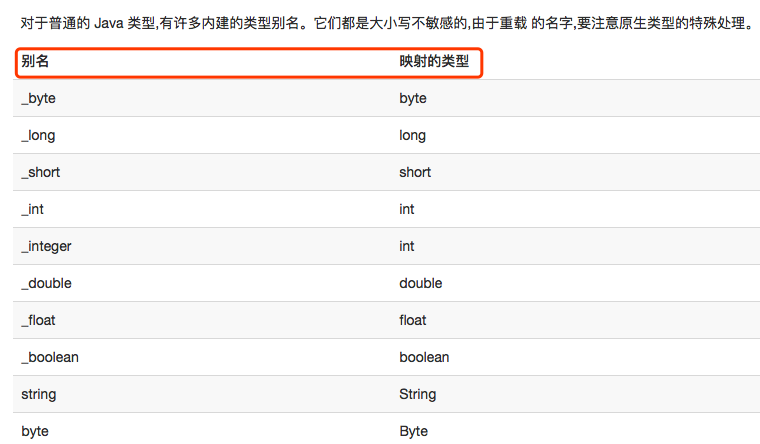Select the _short alias cell
760x444 pixels.
pos(41,172)
